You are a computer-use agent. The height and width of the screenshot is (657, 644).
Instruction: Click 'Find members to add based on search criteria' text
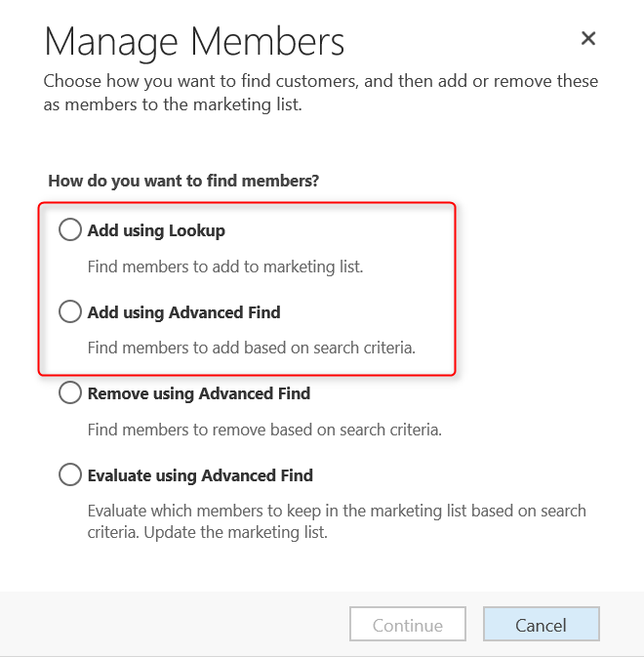pos(252,347)
